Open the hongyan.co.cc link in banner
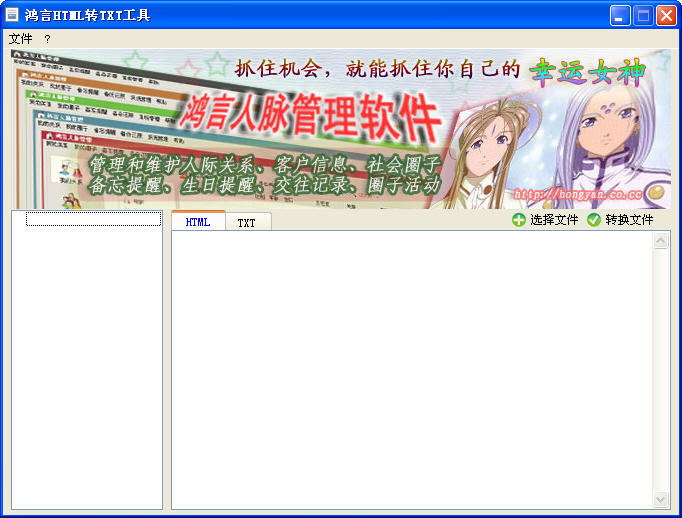 coord(578,194)
